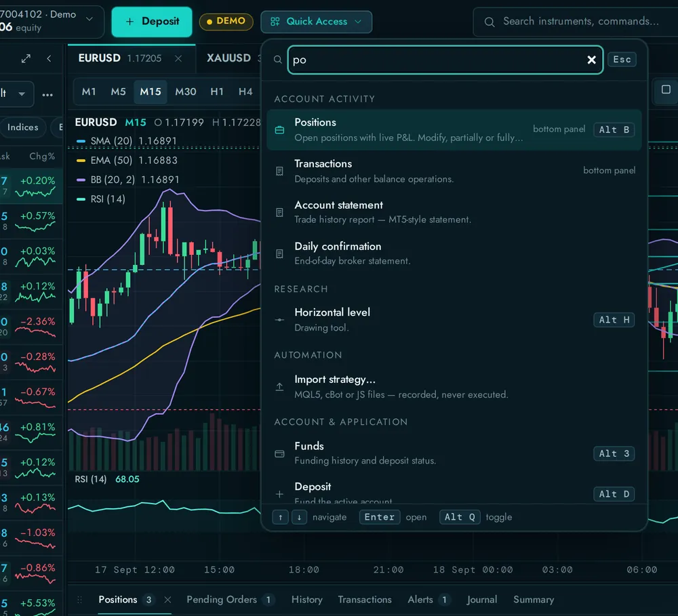Click the EMA (50) indicator legend

coord(127,161)
